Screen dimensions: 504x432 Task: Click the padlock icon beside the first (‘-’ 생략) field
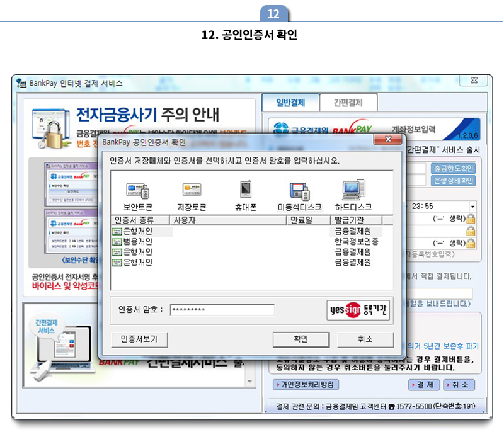(x=471, y=219)
